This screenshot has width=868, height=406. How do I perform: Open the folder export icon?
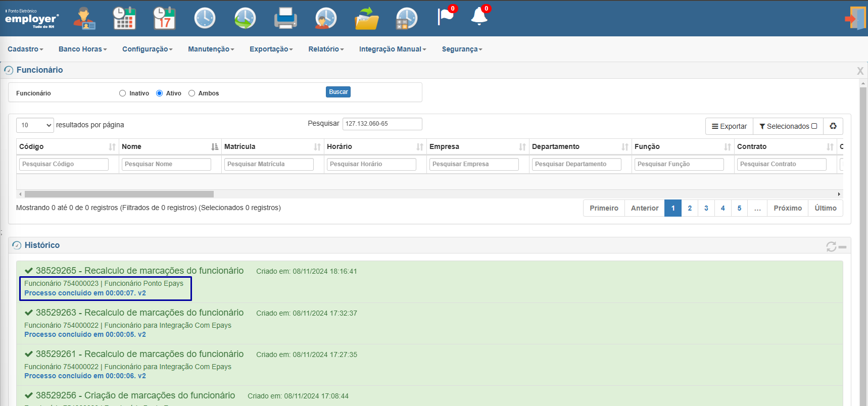click(x=366, y=19)
